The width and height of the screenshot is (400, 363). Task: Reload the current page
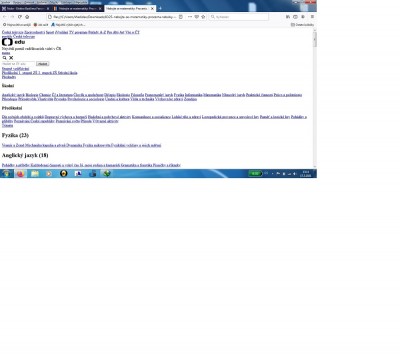pos(20,17)
